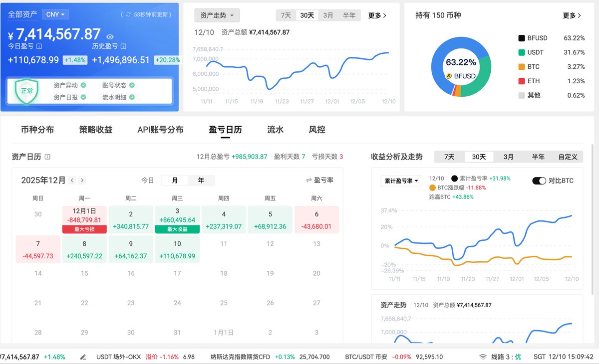
Task: Open 资产走势 chart type dropdown
Action: coord(217,15)
